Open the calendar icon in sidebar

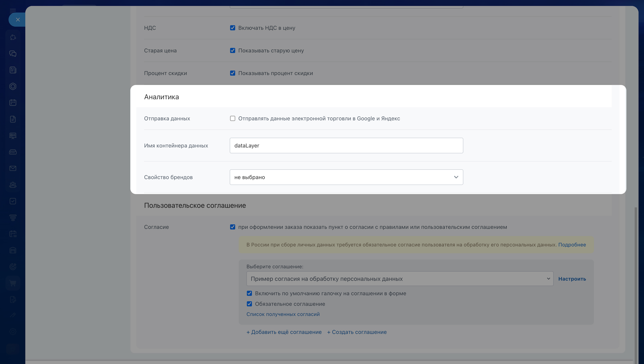(x=13, y=103)
